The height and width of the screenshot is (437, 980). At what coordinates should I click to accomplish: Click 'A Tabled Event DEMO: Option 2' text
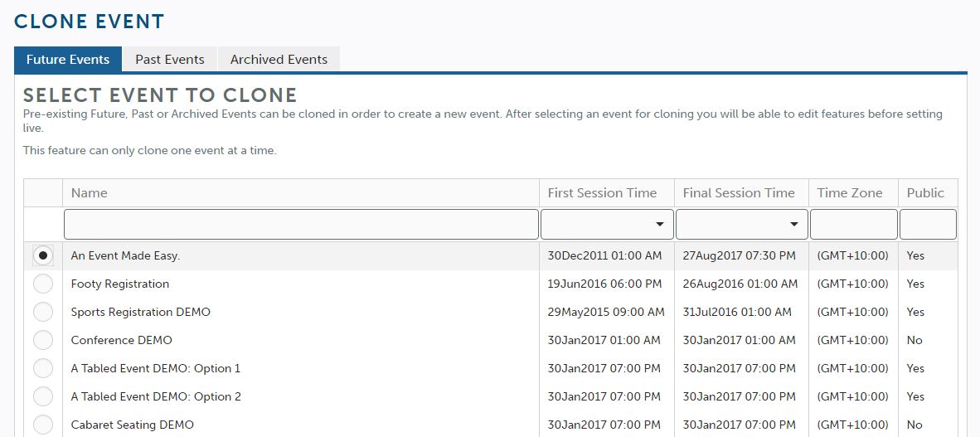point(156,396)
